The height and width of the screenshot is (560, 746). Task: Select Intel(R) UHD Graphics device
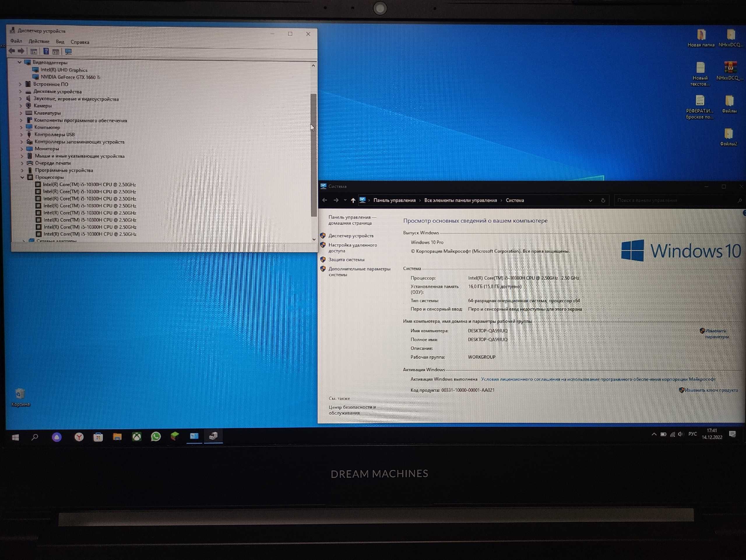coord(64,70)
